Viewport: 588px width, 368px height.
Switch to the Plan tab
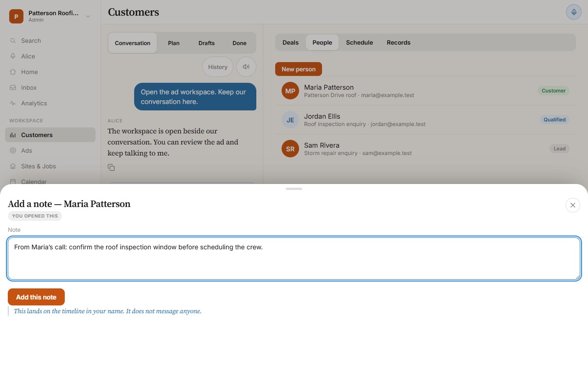pos(174,43)
